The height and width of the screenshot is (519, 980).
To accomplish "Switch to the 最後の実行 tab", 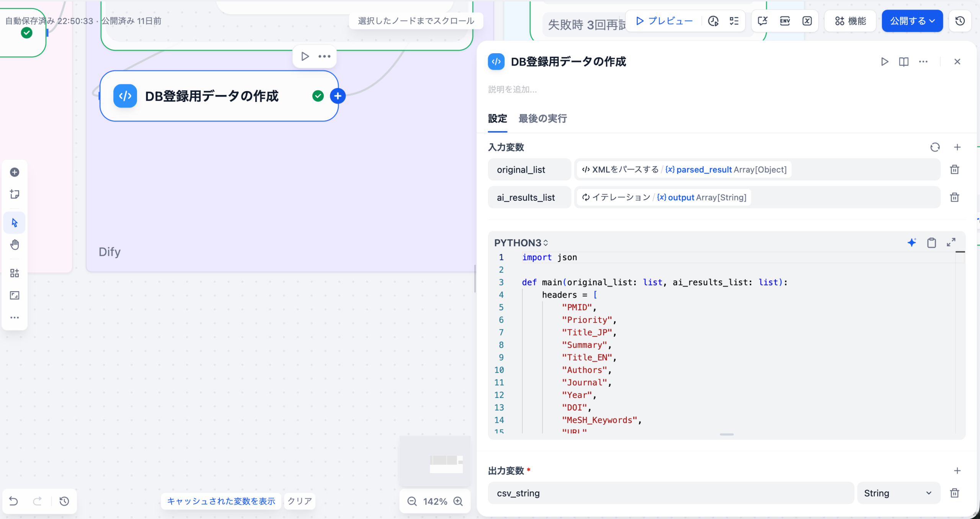I will (x=542, y=119).
